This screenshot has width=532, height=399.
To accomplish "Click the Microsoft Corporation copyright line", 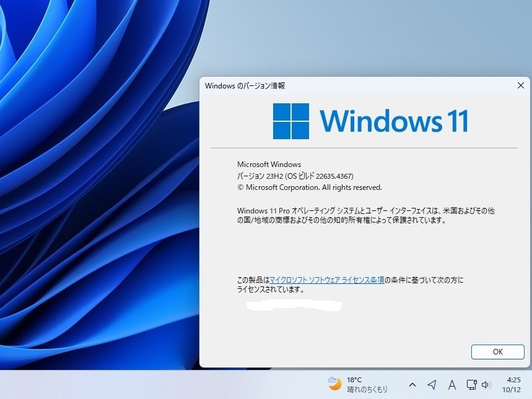I will tap(310, 187).
